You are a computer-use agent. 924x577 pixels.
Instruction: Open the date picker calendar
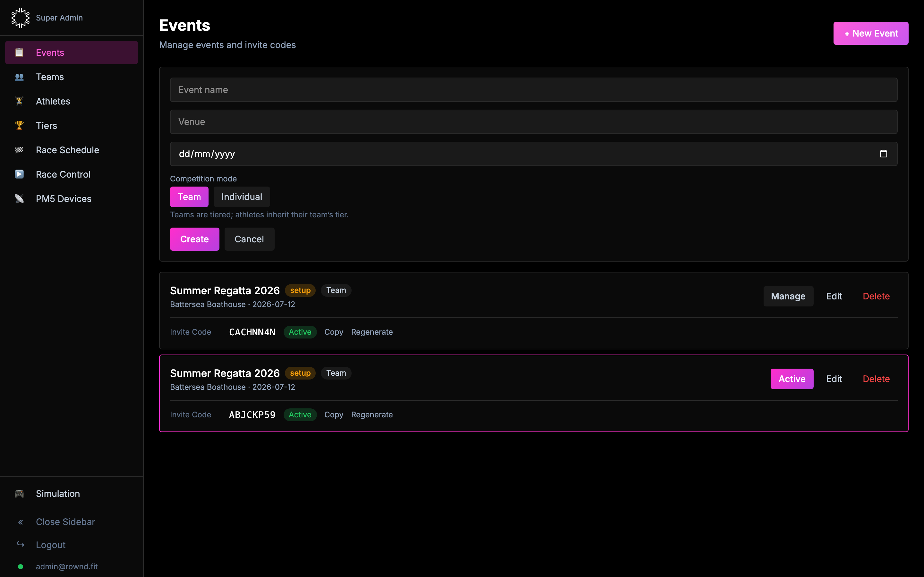[x=884, y=154]
